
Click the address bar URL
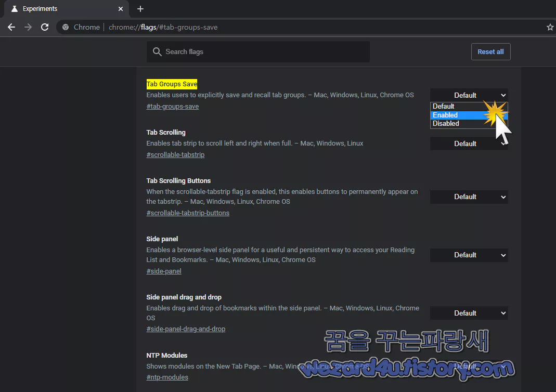[x=163, y=27]
